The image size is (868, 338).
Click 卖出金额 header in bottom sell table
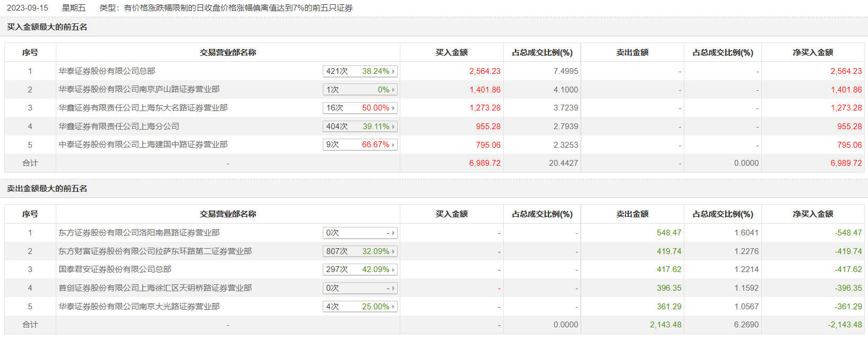tap(632, 214)
